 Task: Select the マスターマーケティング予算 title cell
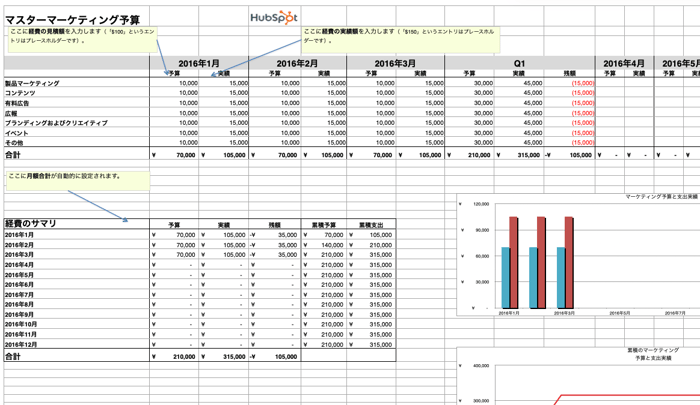point(72,20)
